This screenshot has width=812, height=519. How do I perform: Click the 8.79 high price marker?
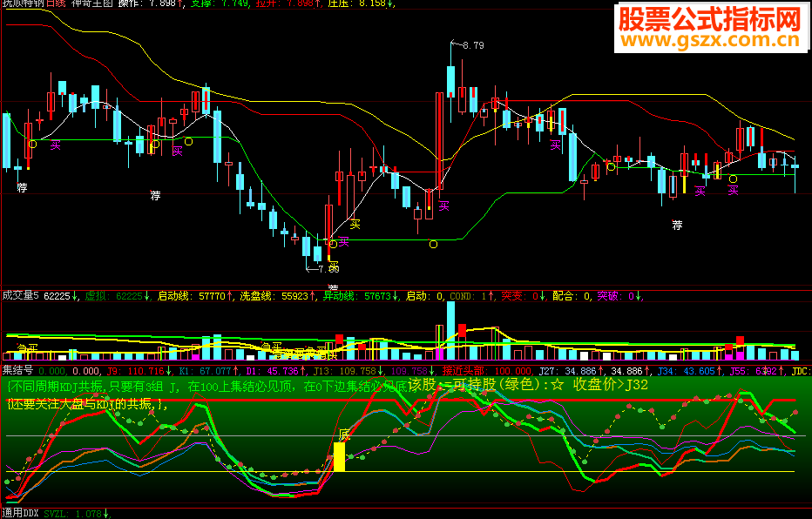click(472, 45)
